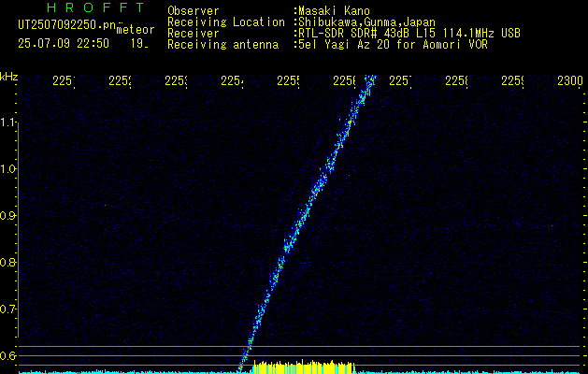Click the 'Receiving Location' label
This screenshot has height=374, width=588.
tap(226, 22)
